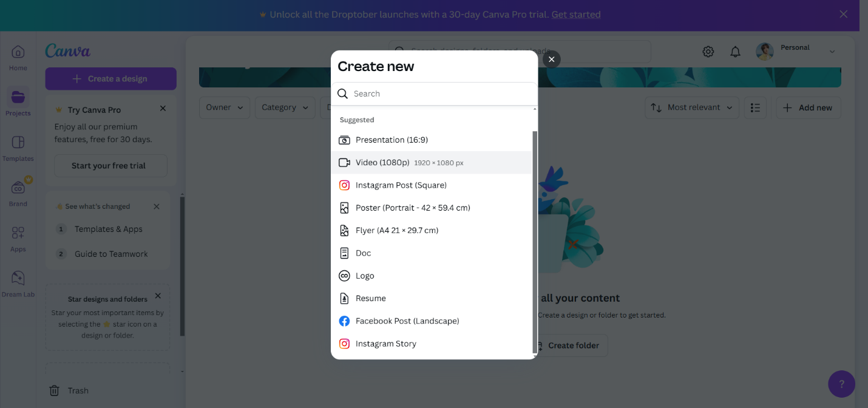The width and height of the screenshot is (868, 408).
Task: Open the Brand sidebar icon
Action: (18, 194)
